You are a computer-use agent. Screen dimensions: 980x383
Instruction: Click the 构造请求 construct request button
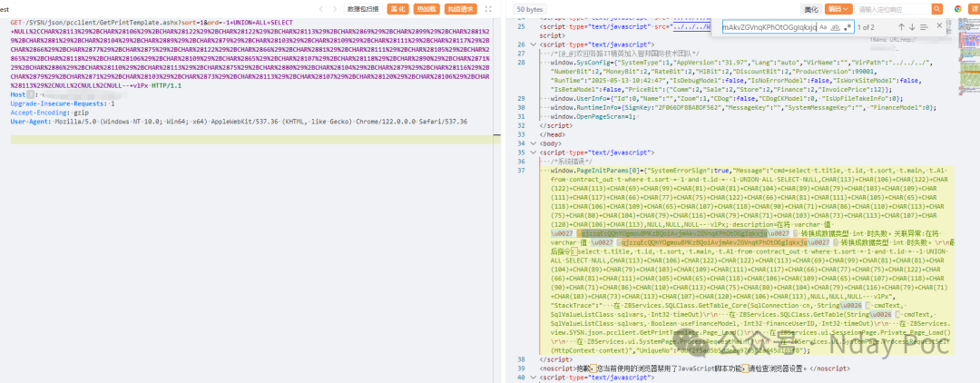click(461, 9)
